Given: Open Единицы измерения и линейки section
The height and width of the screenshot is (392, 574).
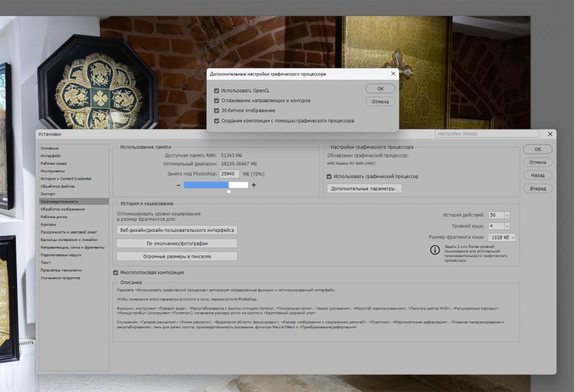Looking at the screenshot, I should click(x=74, y=240).
